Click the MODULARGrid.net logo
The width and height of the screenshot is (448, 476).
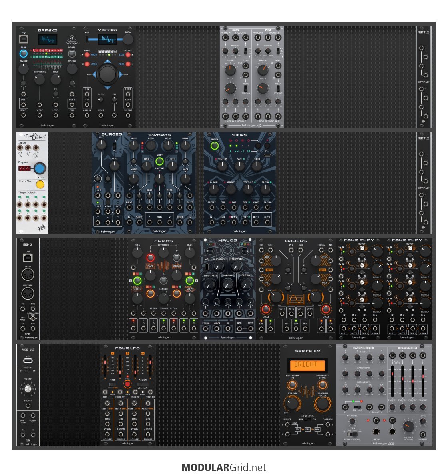(224, 467)
